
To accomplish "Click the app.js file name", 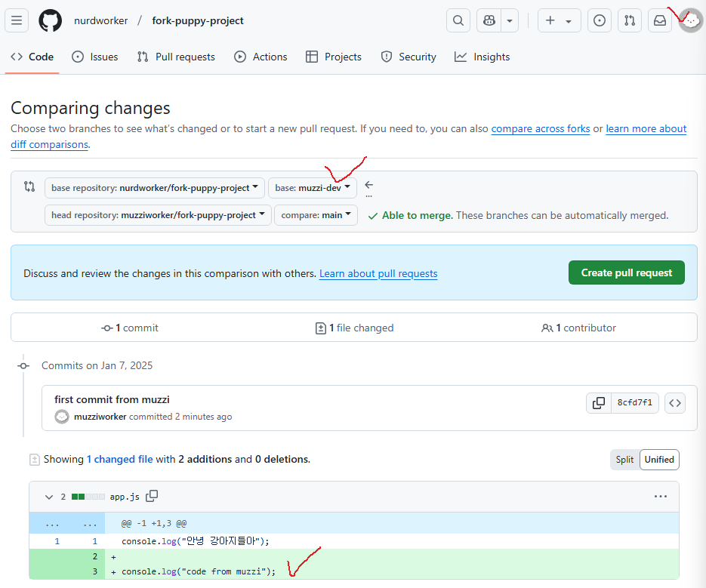I will (x=125, y=497).
